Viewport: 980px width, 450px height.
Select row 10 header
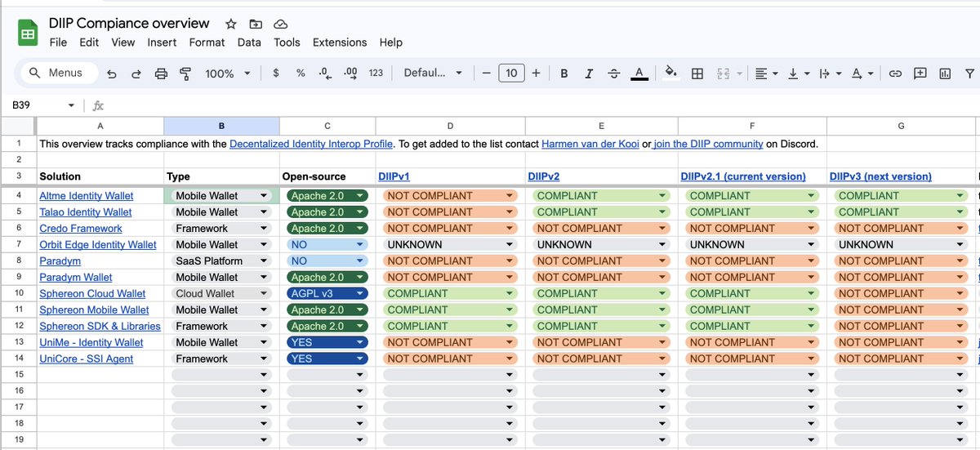[x=18, y=294]
